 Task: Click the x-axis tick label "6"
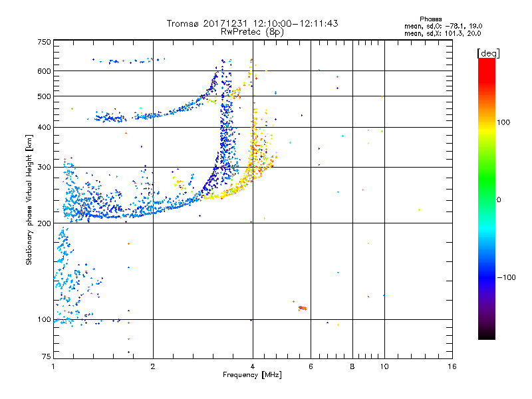click(311, 366)
